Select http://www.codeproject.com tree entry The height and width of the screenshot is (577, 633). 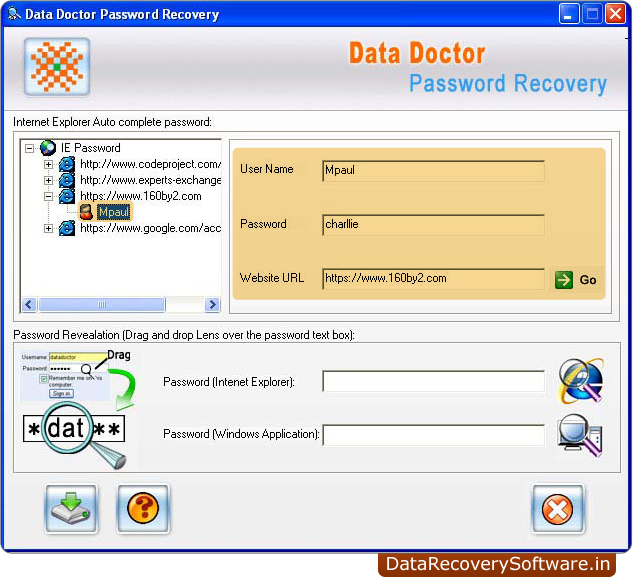tap(151, 164)
